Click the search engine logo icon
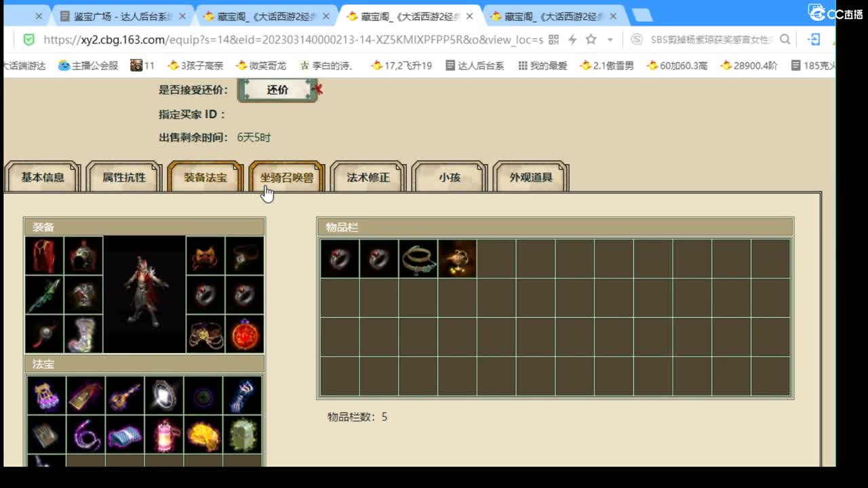Image resolution: width=868 pixels, height=488 pixels. [x=637, y=40]
